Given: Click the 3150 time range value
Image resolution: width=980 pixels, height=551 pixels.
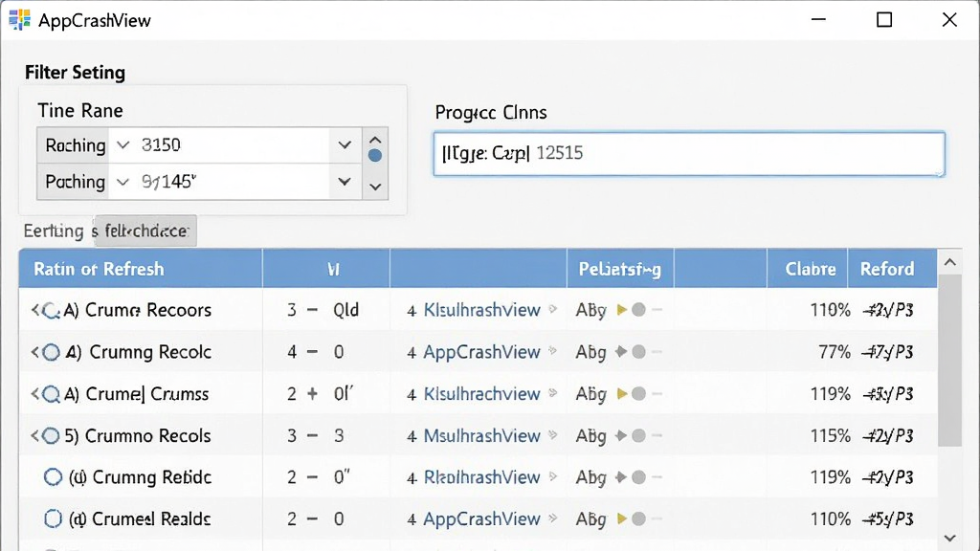Looking at the screenshot, I should [x=161, y=145].
